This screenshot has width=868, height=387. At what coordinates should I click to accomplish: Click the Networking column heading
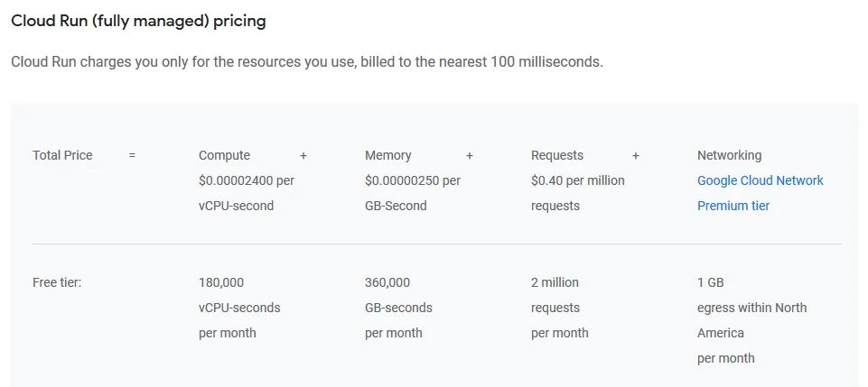pyautogui.click(x=729, y=155)
